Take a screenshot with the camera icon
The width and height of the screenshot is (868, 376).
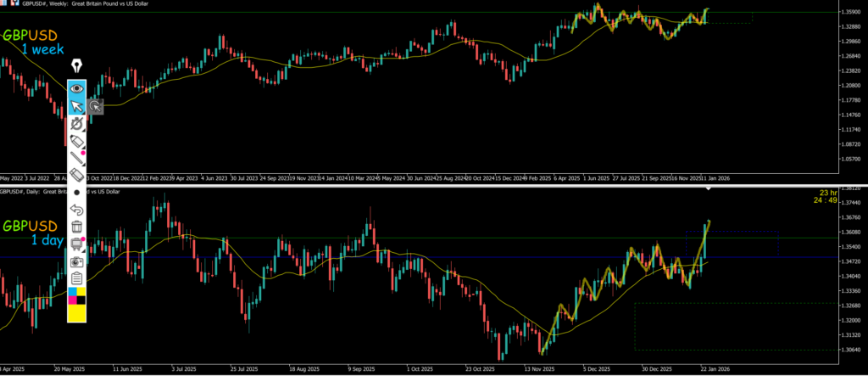pyautogui.click(x=77, y=261)
